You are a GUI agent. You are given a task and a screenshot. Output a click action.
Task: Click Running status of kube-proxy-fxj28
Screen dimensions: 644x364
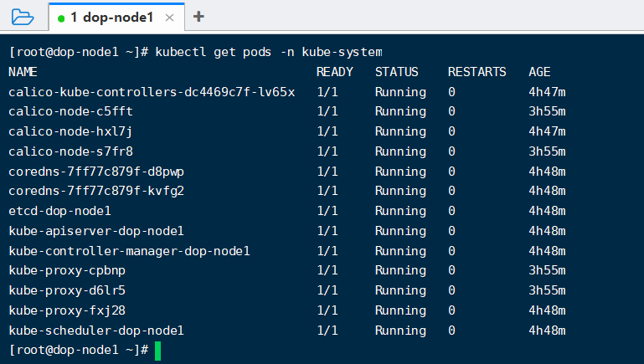tap(400, 310)
